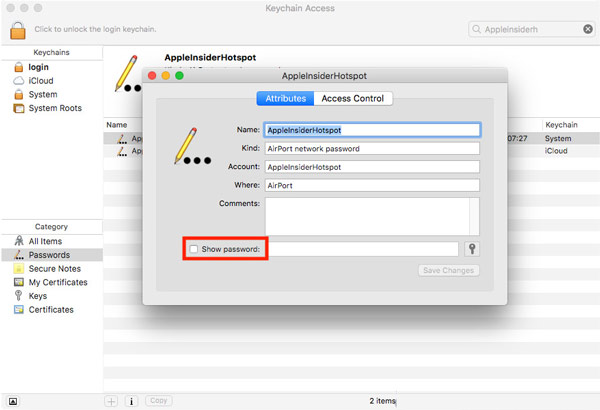This screenshot has width=600, height=410.
Task: Click the iCloud cloud icon in sidebar
Action: pos(18,81)
